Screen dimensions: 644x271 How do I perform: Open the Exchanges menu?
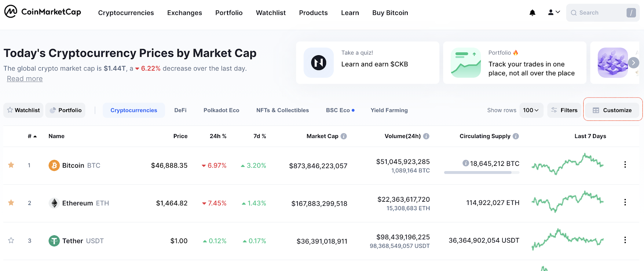pyautogui.click(x=185, y=13)
